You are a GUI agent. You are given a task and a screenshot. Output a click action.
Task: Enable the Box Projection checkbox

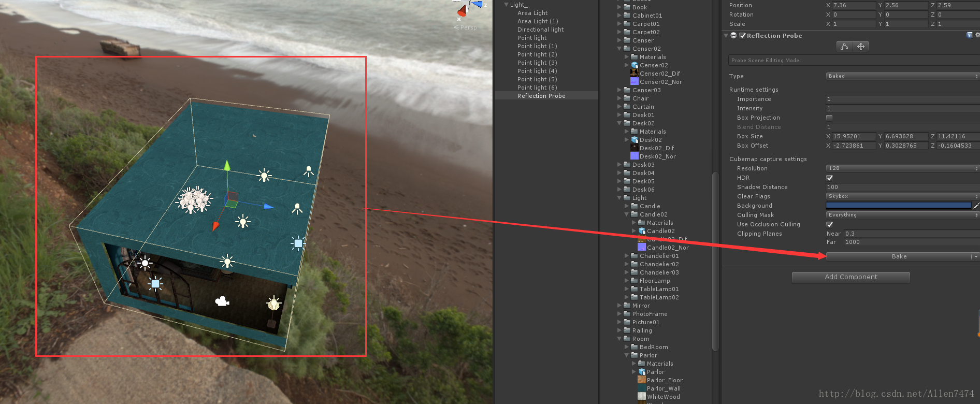pos(829,118)
